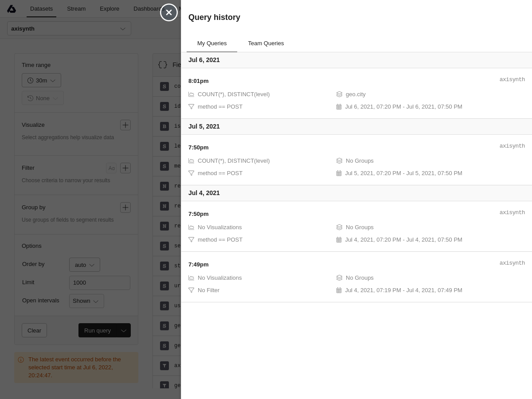Toggle case sensitivity Aa in Filter
This screenshot has height=399, width=532.
tap(111, 168)
